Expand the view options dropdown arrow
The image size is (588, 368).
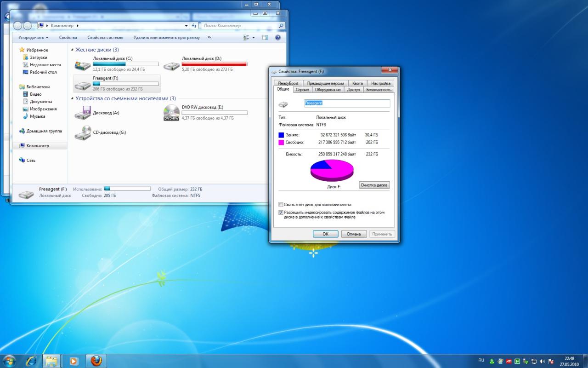pyautogui.click(x=254, y=38)
